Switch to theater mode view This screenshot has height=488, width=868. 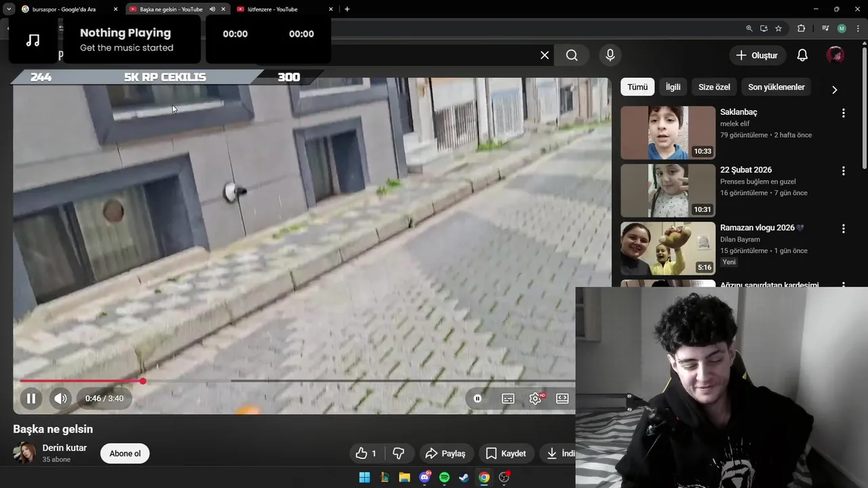562,399
